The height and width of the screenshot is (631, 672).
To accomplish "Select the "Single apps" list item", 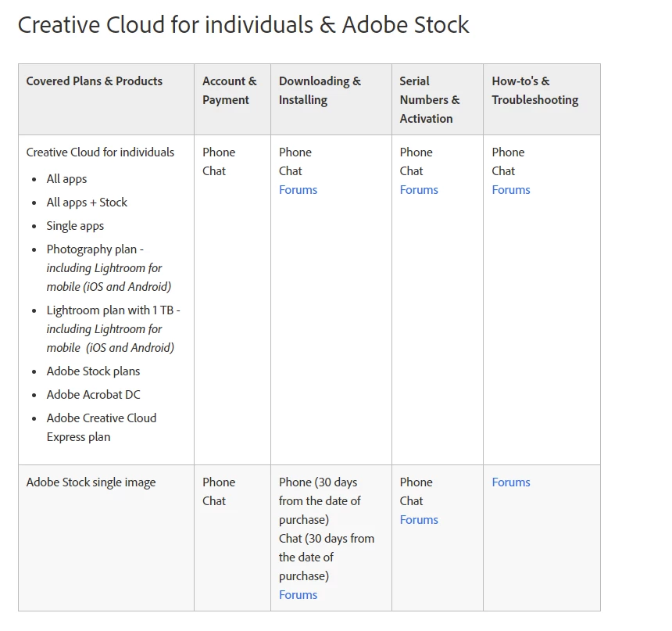I will coord(75,226).
